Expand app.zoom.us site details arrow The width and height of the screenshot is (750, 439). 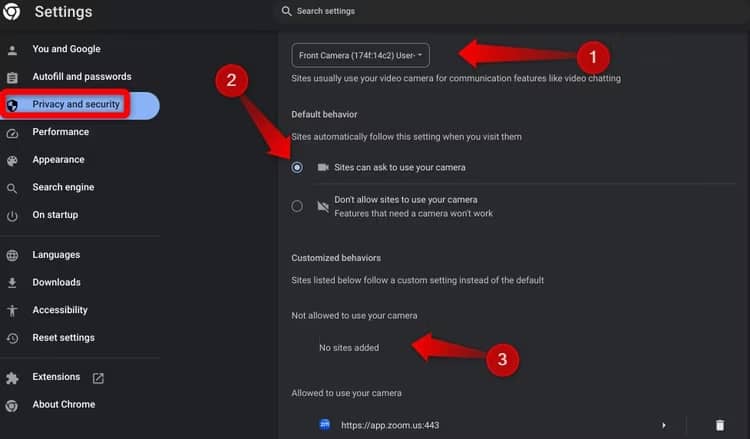coord(663,425)
